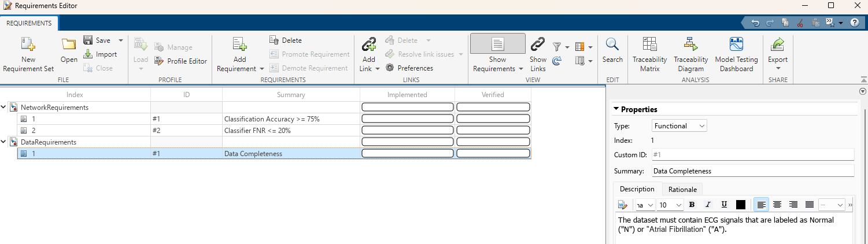868x244 pixels.
Task: Open the text color swatch
Action: click(x=741, y=205)
